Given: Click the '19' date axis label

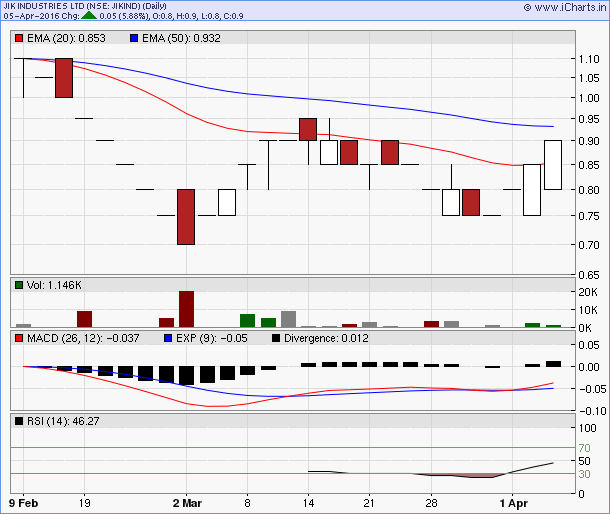Looking at the screenshot, I should [x=84, y=503].
